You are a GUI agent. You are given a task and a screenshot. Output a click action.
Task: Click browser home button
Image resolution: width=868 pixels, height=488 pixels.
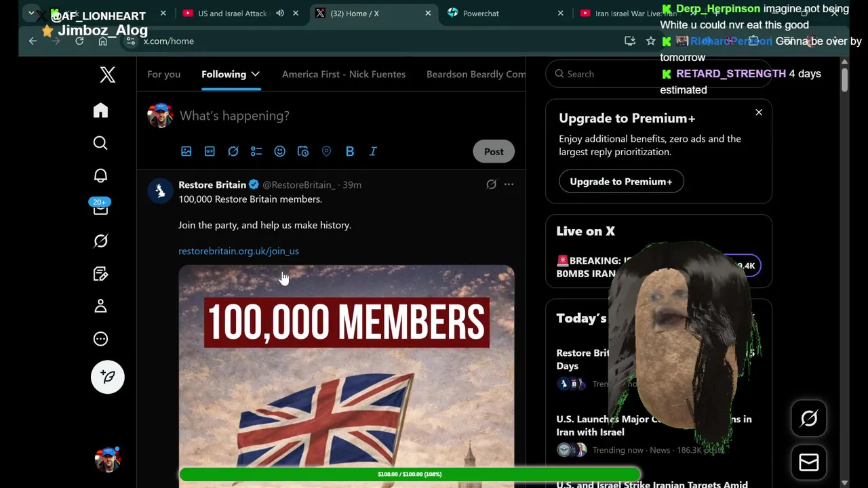pyautogui.click(x=102, y=41)
